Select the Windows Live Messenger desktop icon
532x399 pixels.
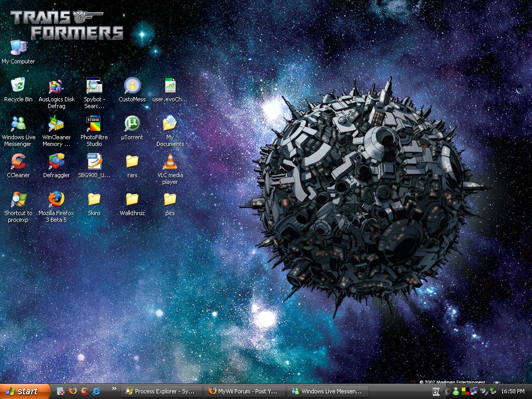point(18,124)
